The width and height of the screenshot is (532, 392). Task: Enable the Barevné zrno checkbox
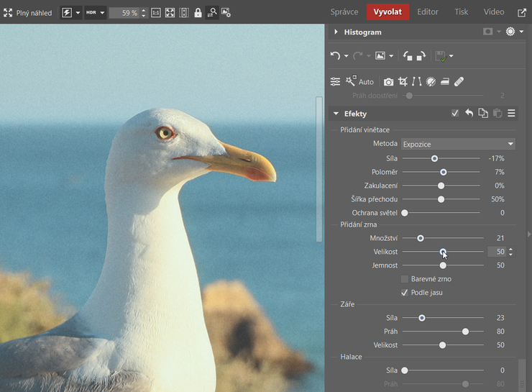pos(405,279)
